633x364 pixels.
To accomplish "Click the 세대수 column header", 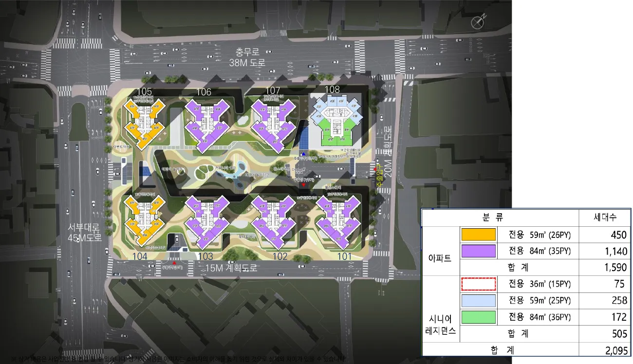I will point(605,218).
